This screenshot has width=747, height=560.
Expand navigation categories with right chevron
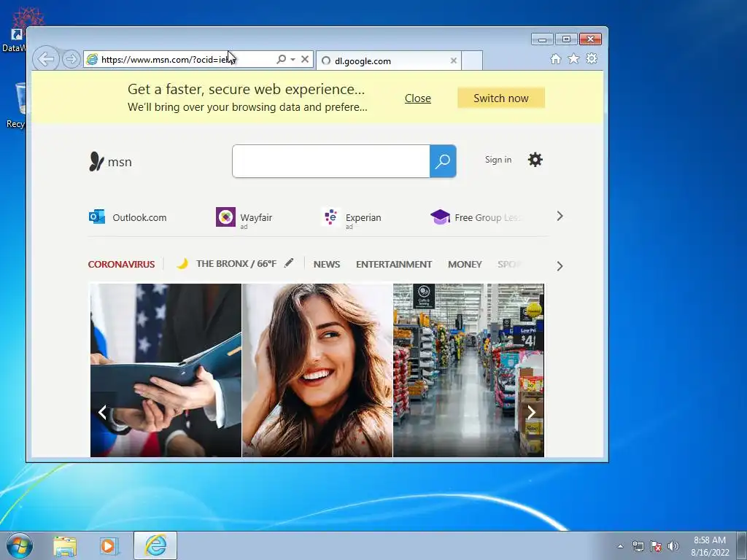(x=560, y=266)
